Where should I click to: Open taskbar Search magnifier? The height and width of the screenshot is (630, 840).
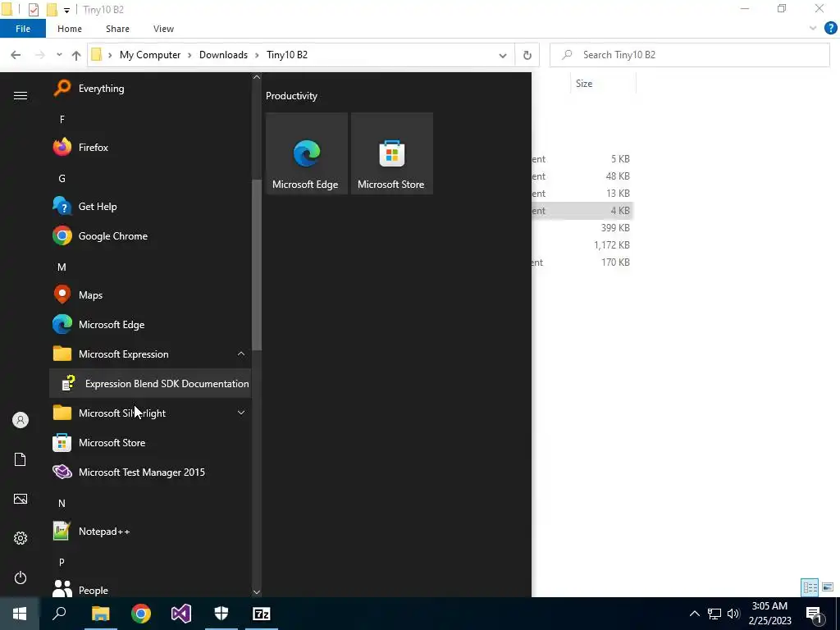click(59, 614)
